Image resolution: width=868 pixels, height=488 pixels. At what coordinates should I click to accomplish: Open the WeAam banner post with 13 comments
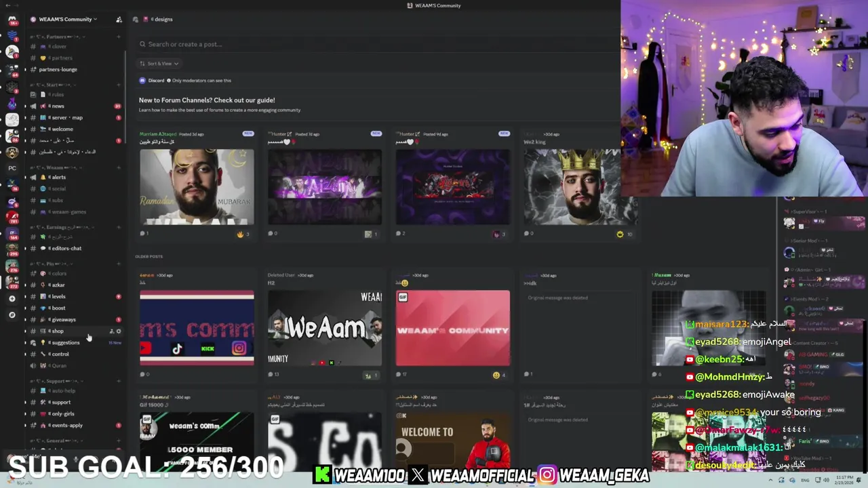pos(325,328)
